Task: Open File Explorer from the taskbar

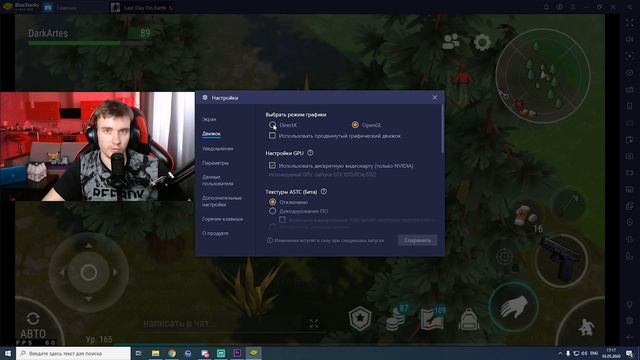Action: (x=156, y=353)
